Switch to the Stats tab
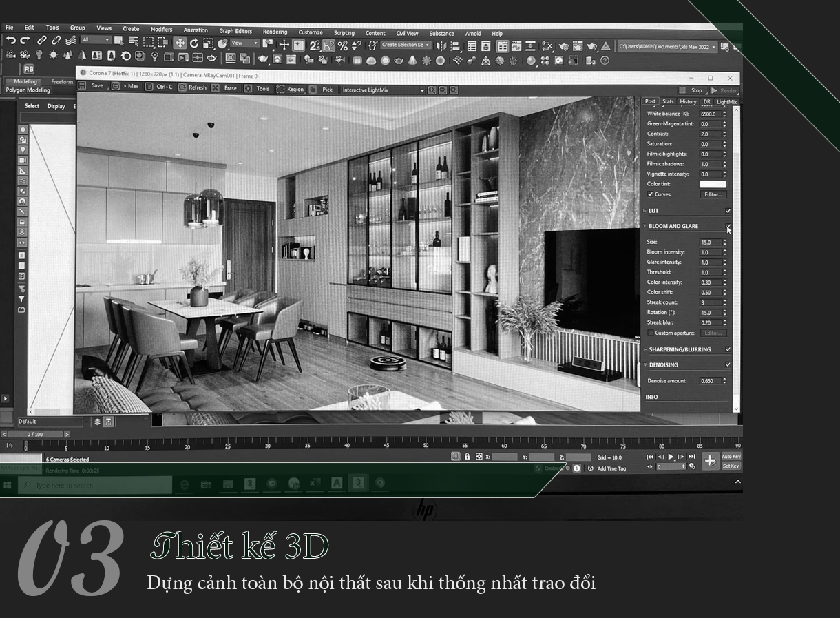 668,101
